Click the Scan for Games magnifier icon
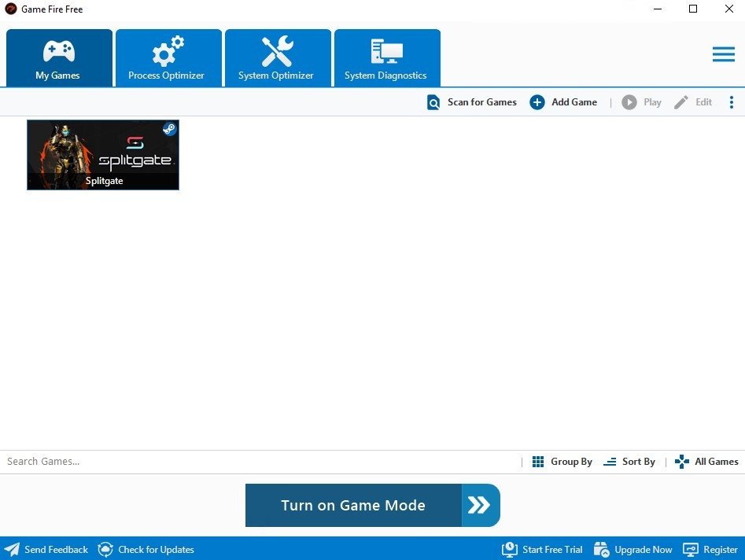Screen dimensions: 745x560 tap(433, 102)
